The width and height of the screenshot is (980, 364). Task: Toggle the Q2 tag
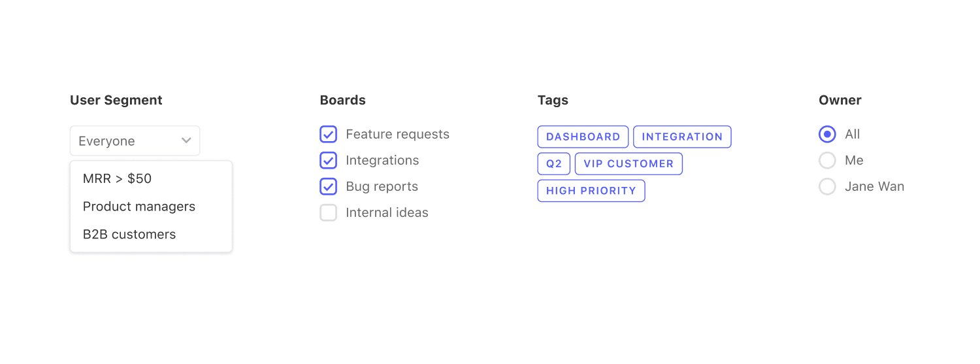pyautogui.click(x=554, y=163)
